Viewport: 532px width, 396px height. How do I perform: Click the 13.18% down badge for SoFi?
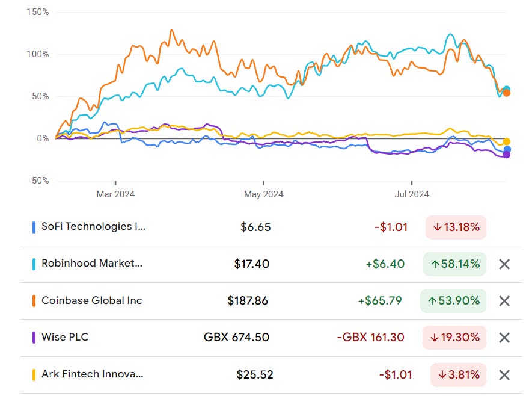point(456,227)
